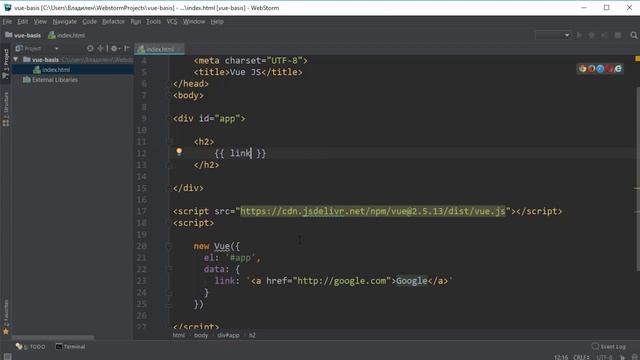This screenshot has width=640, height=360.
Task: Collapse the vue-basis project folder
Action: pyautogui.click(x=16, y=60)
